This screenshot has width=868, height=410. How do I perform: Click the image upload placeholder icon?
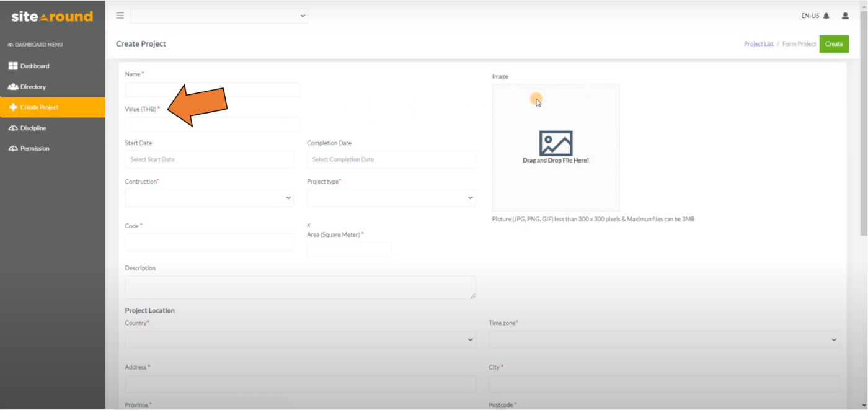[555, 143]
